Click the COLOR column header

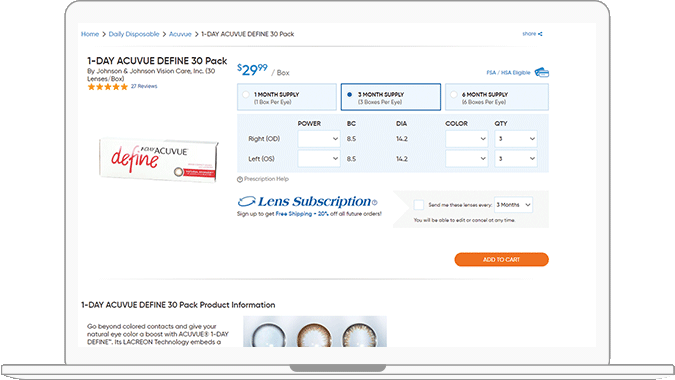point(456,124)
